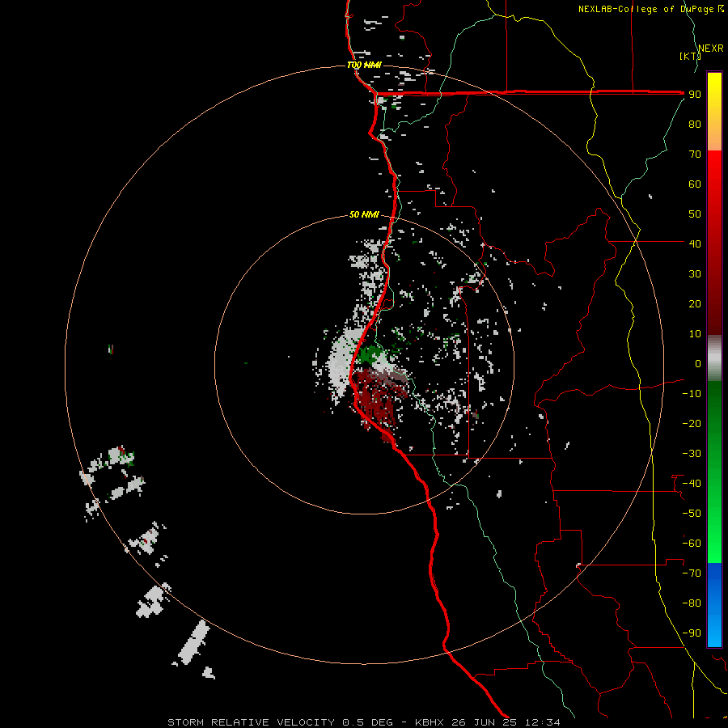Select the -30 scale label

pos(692,454)
